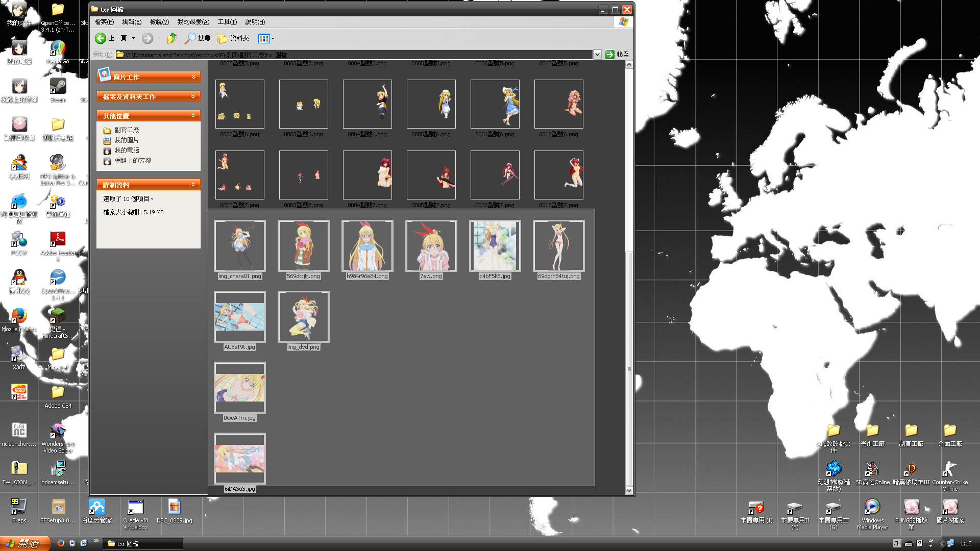
Task: Click the Up folder level icon
Action: 172,38
